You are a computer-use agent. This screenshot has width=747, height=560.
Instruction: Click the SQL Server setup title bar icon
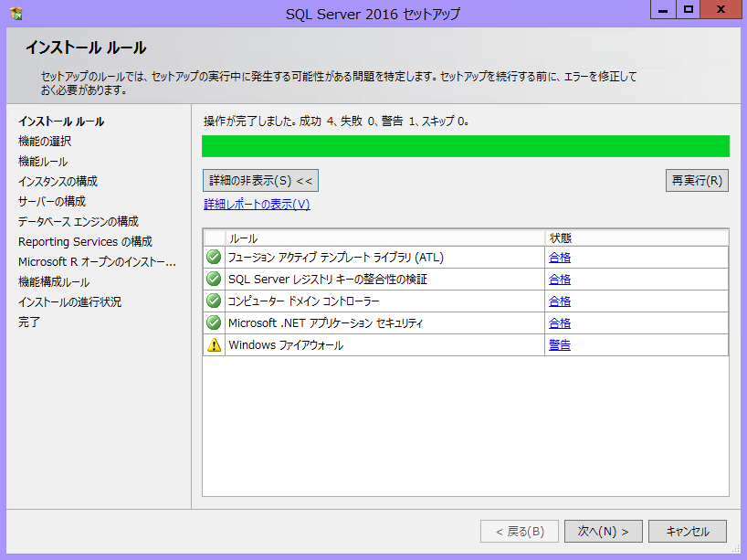(x=16, y=14)
